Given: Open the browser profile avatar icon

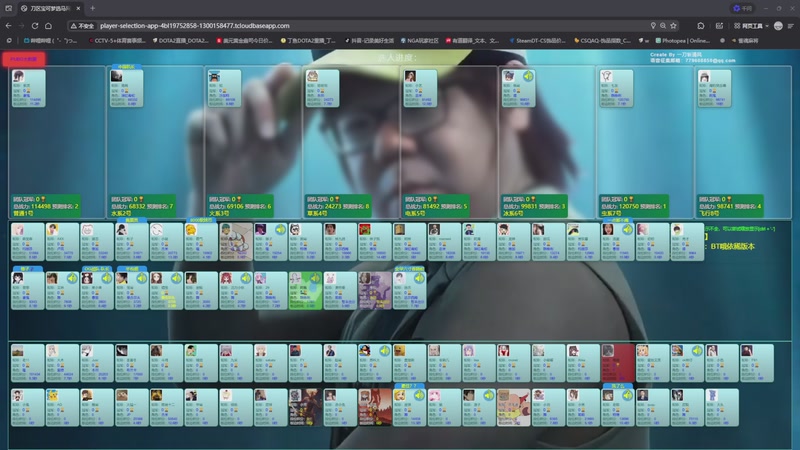Looking at the screenshot, I should click(x=778, y=26).
